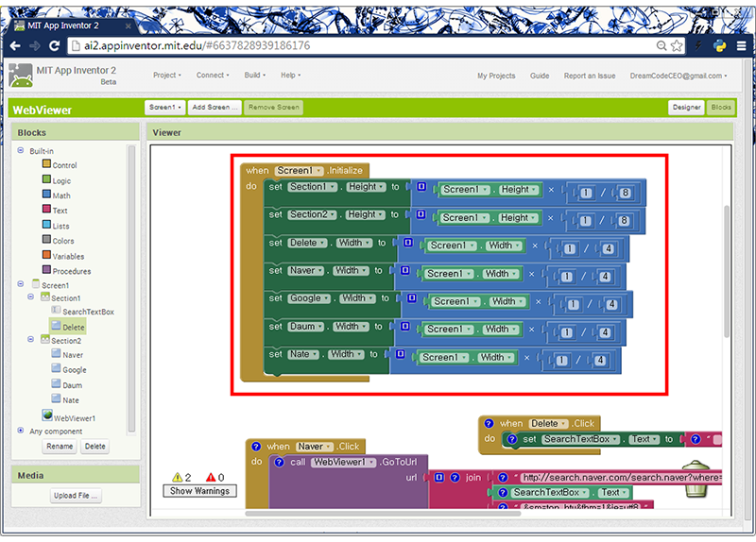Click the MIT App Inventor android logo
Viewport: 756px width, 542px height.
tap(21, 76)
